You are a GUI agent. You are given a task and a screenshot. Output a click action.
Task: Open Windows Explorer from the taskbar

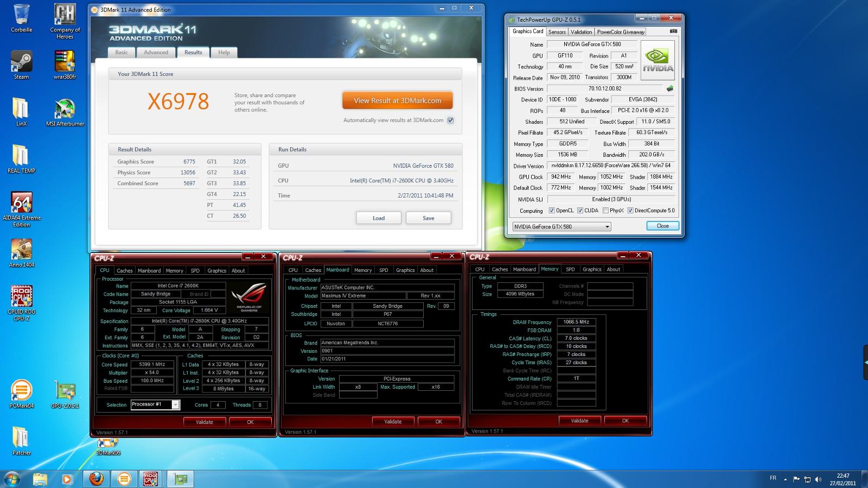coord(40,479)
